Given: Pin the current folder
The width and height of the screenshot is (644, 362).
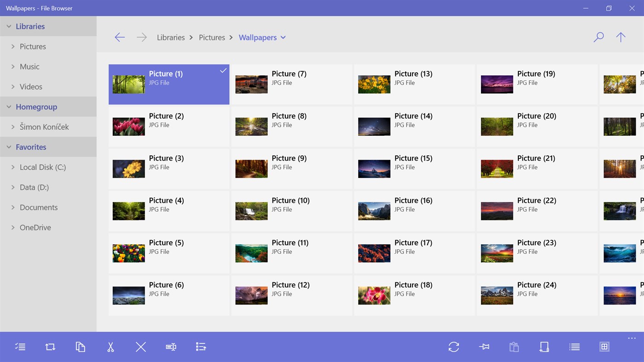Looking at the screenshot, I should (x=483, y=346).
